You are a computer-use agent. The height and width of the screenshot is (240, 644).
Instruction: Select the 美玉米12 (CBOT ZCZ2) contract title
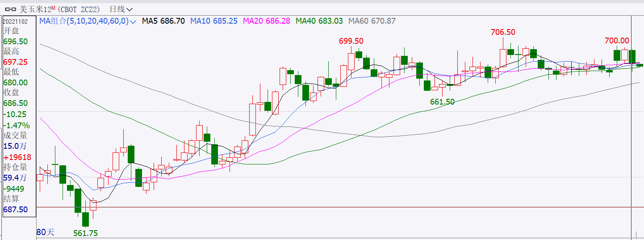pyautogui.click(x=60, y=9)
